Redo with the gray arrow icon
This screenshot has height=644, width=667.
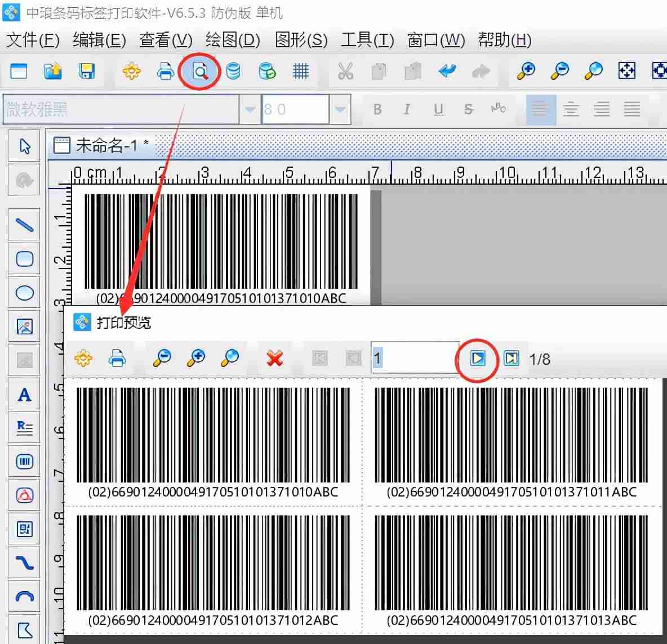pos(481,71)
